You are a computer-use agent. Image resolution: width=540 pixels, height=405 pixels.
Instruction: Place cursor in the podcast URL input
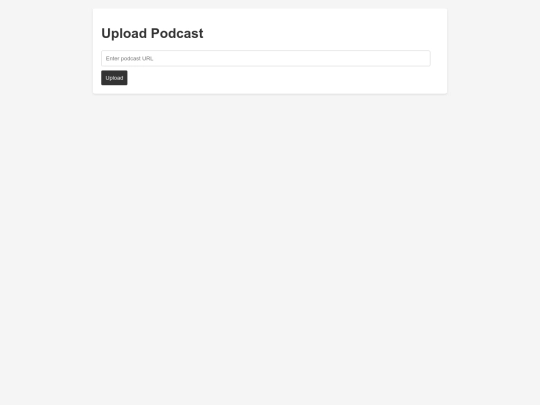point(266,58)
